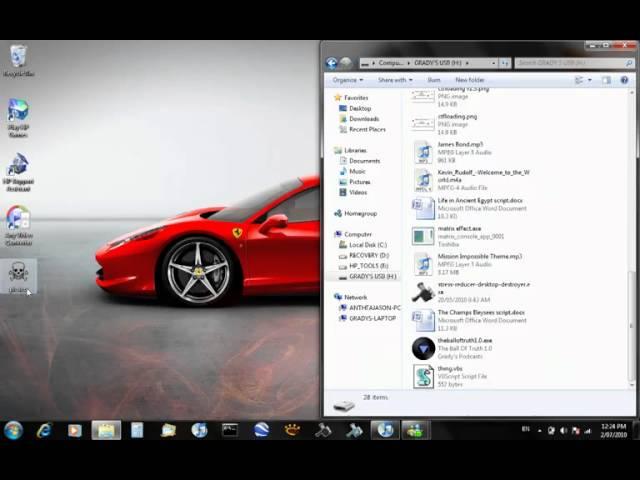Select the thing.vbs script file
640x480 pixels.
[x=423, y=375]
